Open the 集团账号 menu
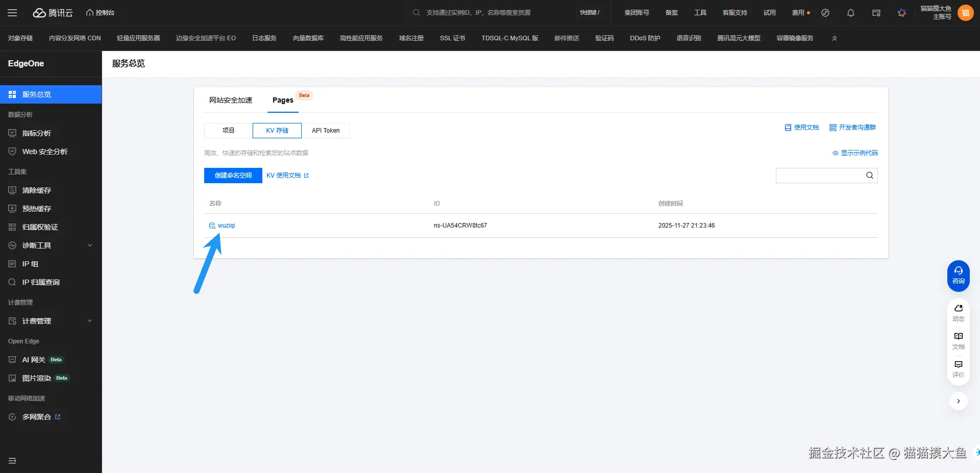Image resolution: width=980 pixels, height=473 pixels. (x=636, y=13)
